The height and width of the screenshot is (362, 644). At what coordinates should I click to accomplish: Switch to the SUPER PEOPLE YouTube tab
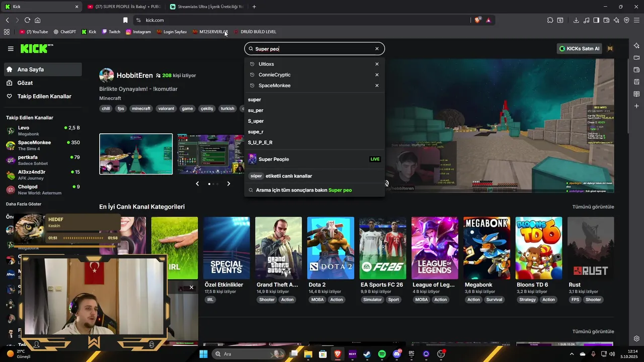pos(124,7)
